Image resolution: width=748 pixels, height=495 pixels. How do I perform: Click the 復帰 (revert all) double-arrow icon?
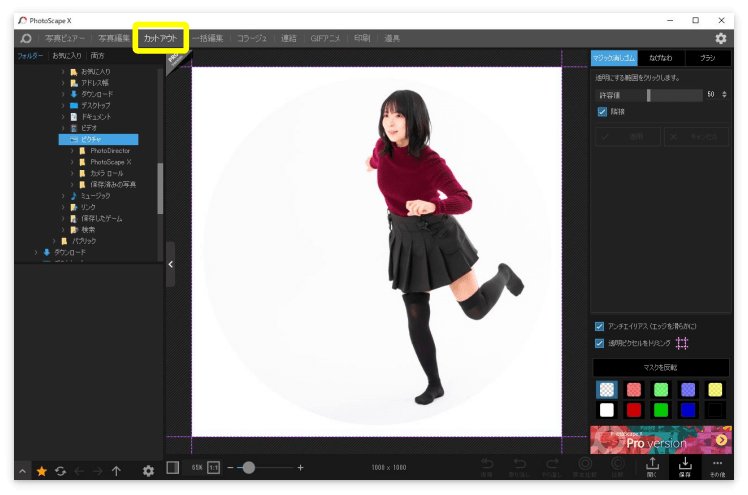tap(487, 467)
